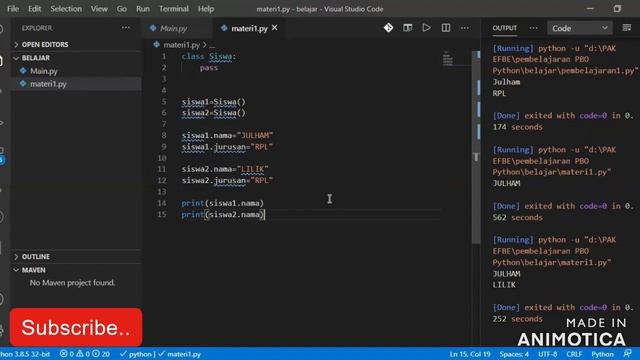Click materi1.py in the breadcrumb bar
The image size is (640, 360).
point(181,45)
